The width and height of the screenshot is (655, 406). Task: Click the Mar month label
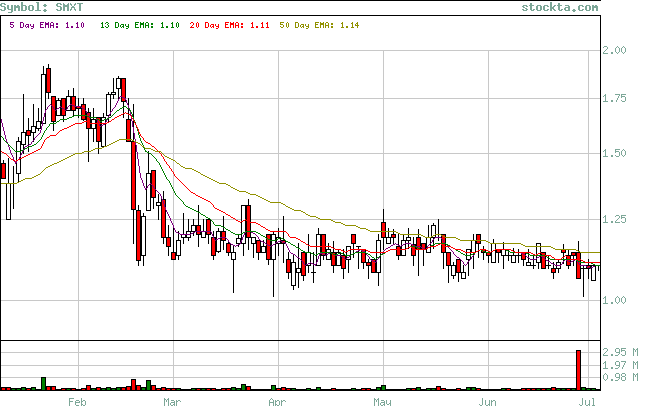172,401
